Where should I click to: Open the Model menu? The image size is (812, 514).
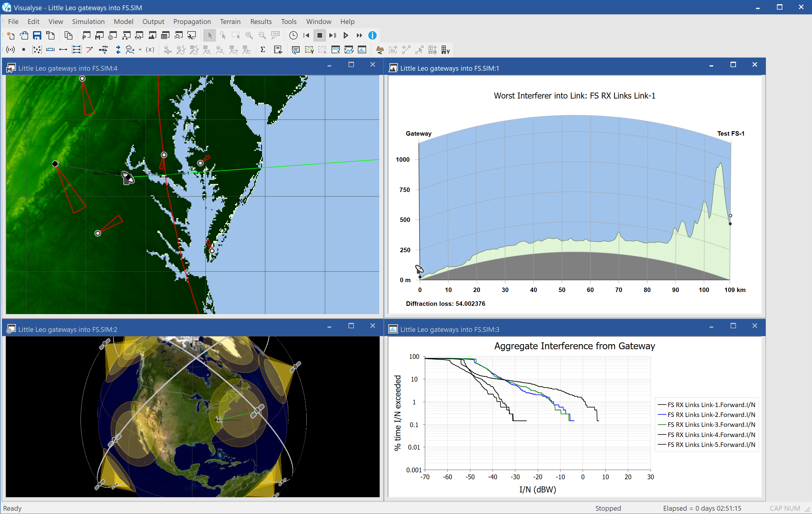coord(123,22)
